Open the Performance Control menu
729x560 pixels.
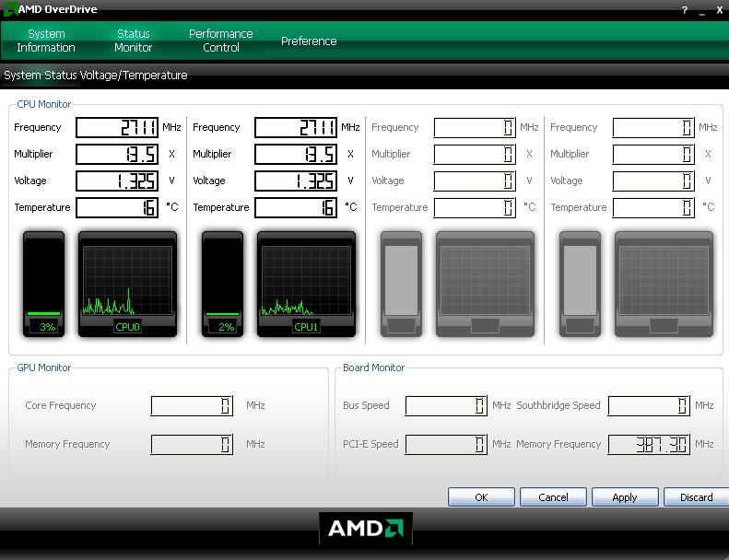pyautogui.click(x=221, y=41)
